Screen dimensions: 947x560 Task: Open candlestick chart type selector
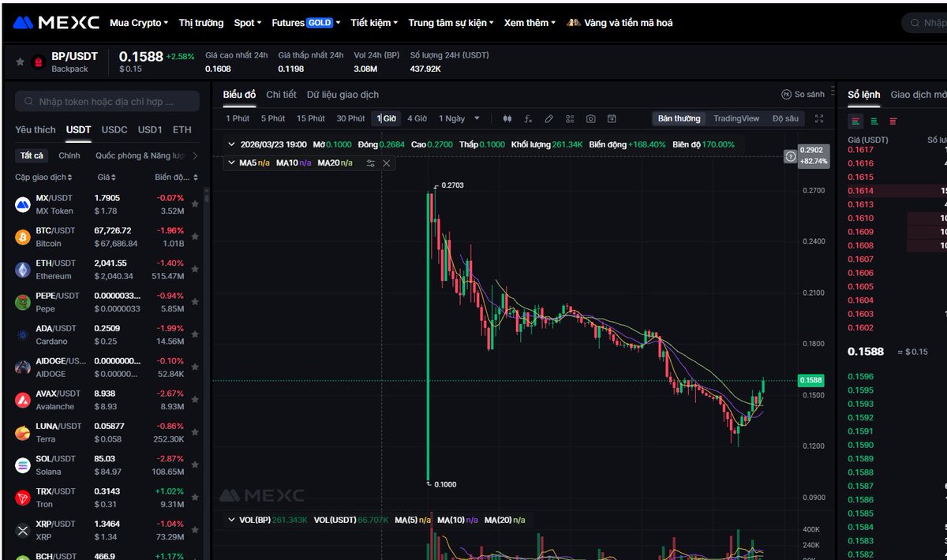pos(507,118)
